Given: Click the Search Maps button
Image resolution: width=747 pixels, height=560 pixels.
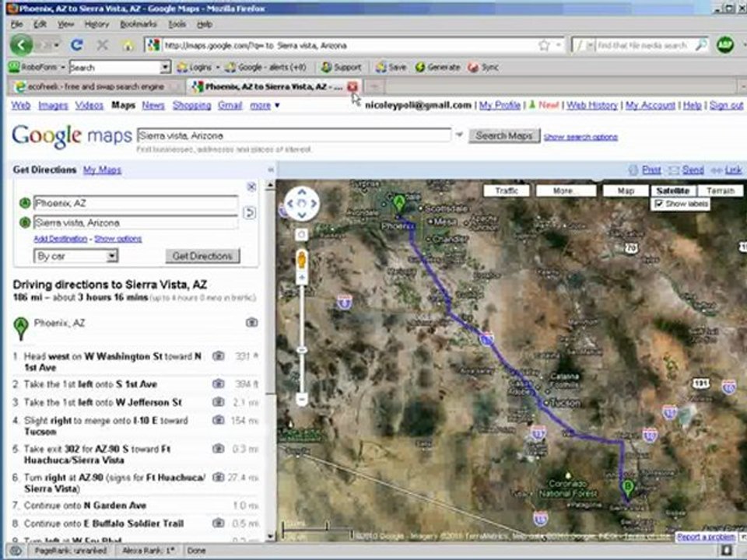Looking at the screenshot, I should coord(504,135).
